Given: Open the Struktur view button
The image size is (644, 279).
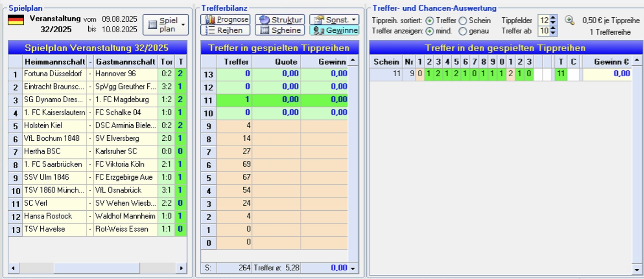Looking at the screenshot, I should click(279, 20).
